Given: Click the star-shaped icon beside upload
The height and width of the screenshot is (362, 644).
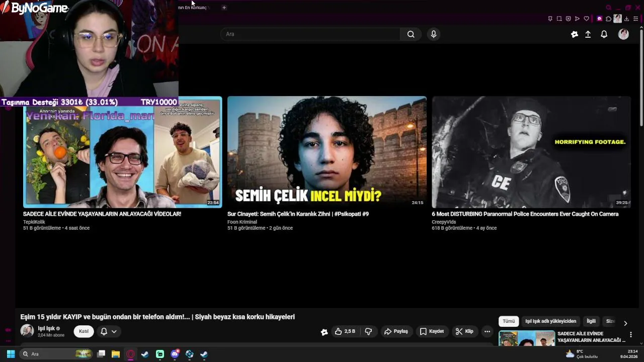Looking at the screenshot, I should point(575,34).
